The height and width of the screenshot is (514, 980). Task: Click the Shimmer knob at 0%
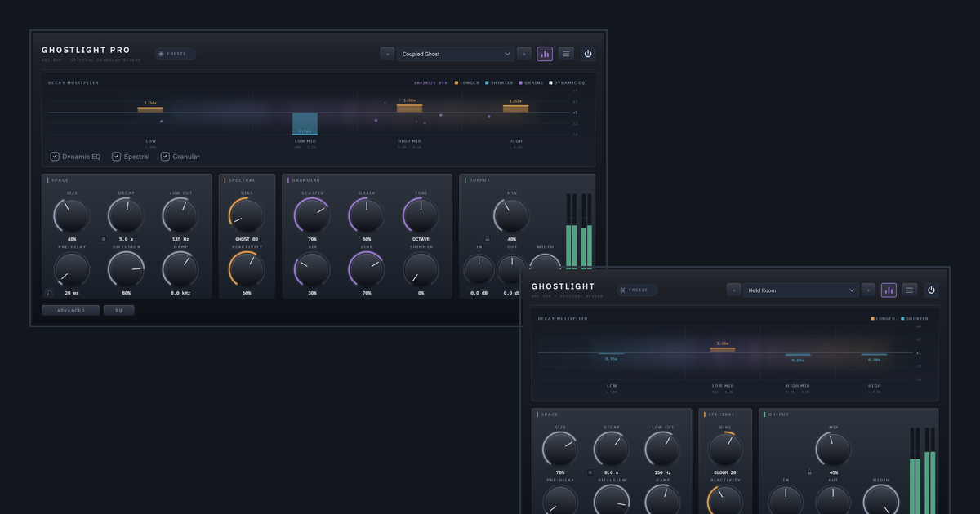(x=421, y=269)
